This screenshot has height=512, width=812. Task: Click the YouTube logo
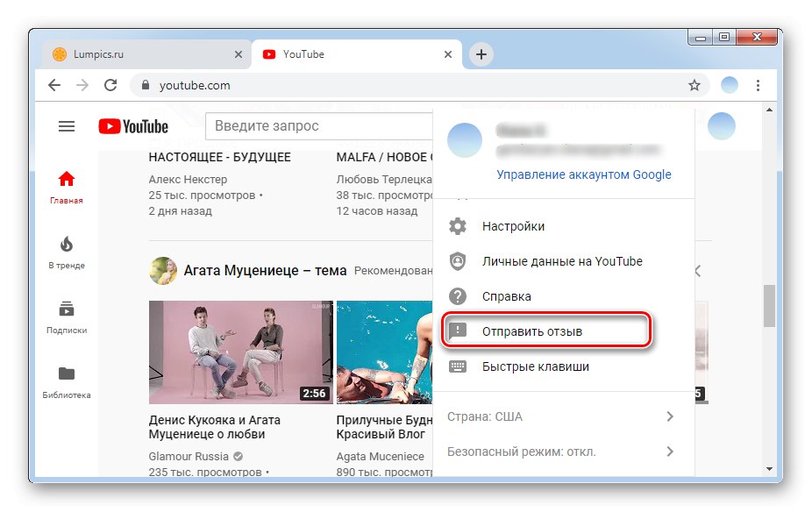132,125
